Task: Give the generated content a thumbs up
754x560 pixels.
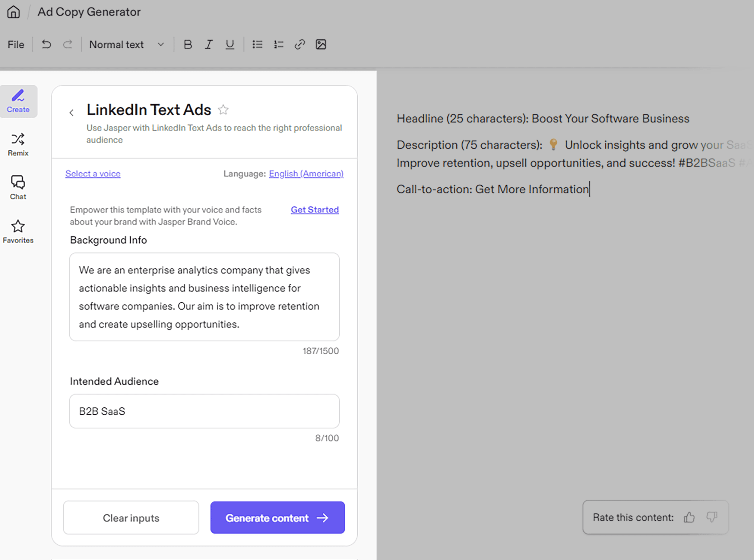Action: pos(689,517)
